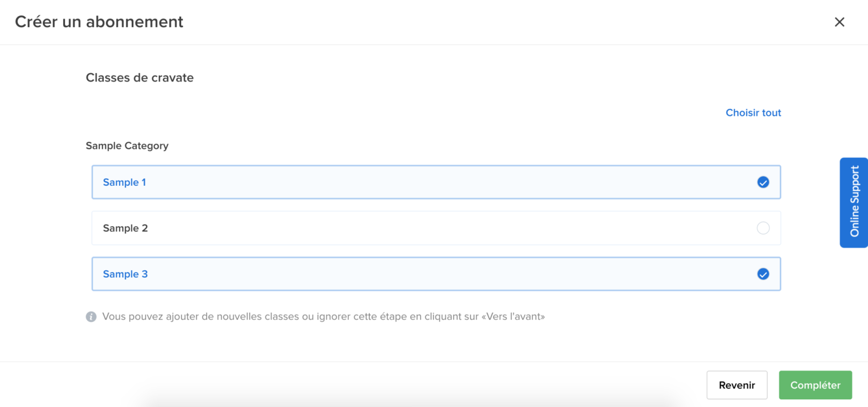Click the Sample 1 label text
868x407 pixels.
click(x=125, y=182)
